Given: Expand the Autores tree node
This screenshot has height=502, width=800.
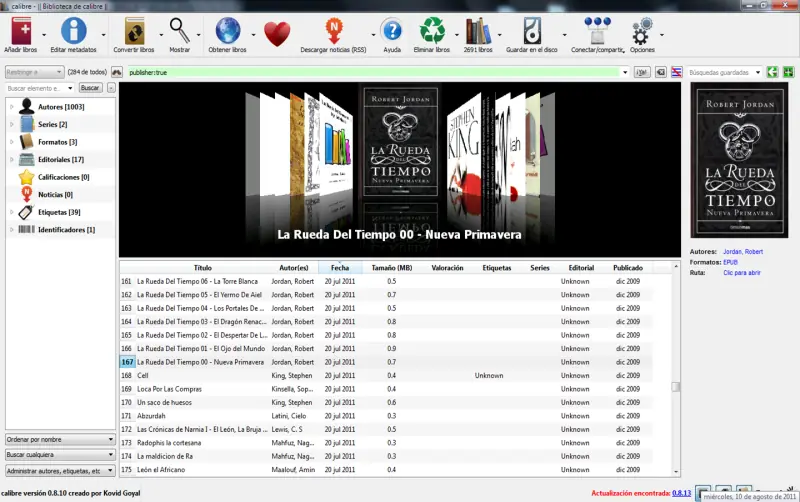Looking at the screenshot, I should pyautogui.click(x=12, y=107).
